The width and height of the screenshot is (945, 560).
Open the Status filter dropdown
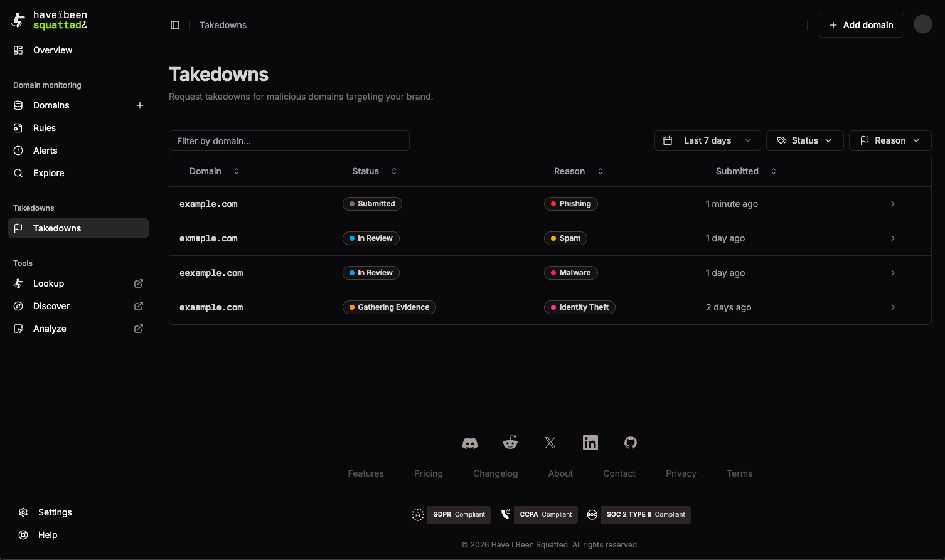[804, 140]
